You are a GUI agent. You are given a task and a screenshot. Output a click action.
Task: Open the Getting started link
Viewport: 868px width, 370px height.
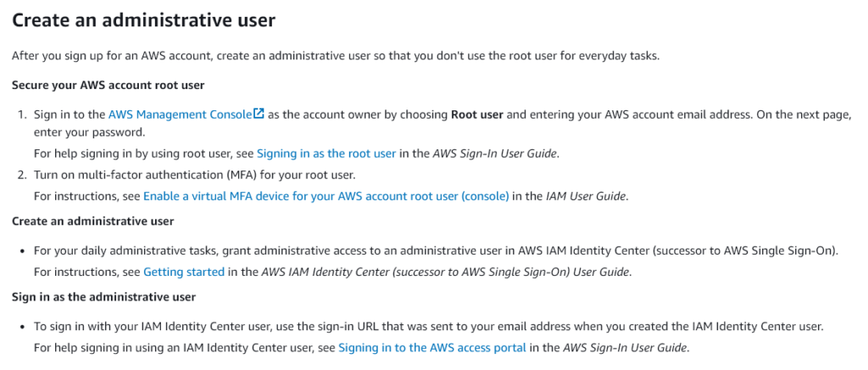point(184,272)
